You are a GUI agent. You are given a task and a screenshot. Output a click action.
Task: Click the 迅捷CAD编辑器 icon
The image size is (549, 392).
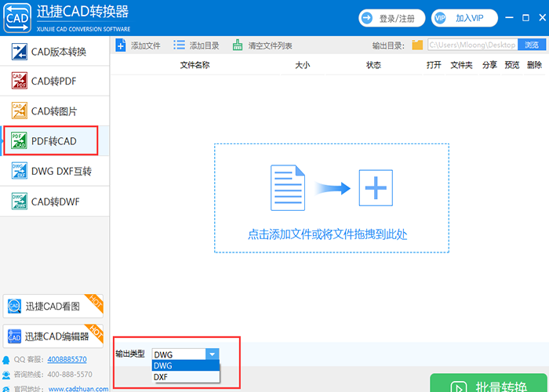pos(14,336)
